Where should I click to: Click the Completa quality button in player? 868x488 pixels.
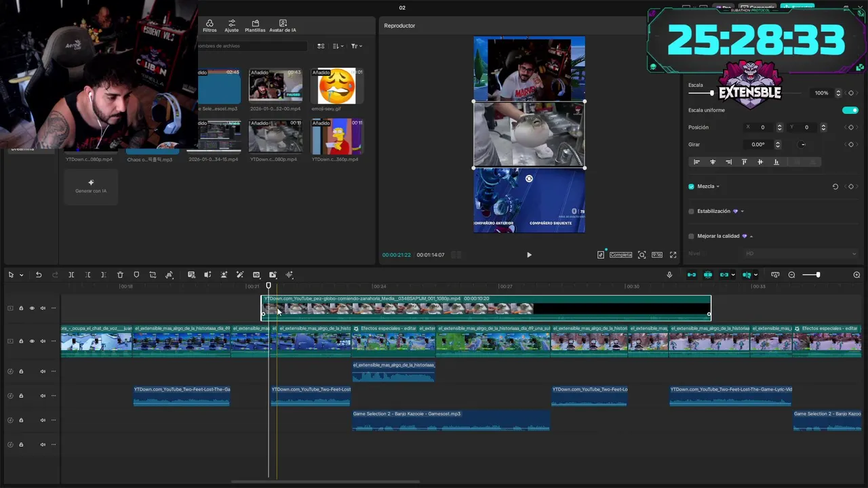[x=620, y=255]
